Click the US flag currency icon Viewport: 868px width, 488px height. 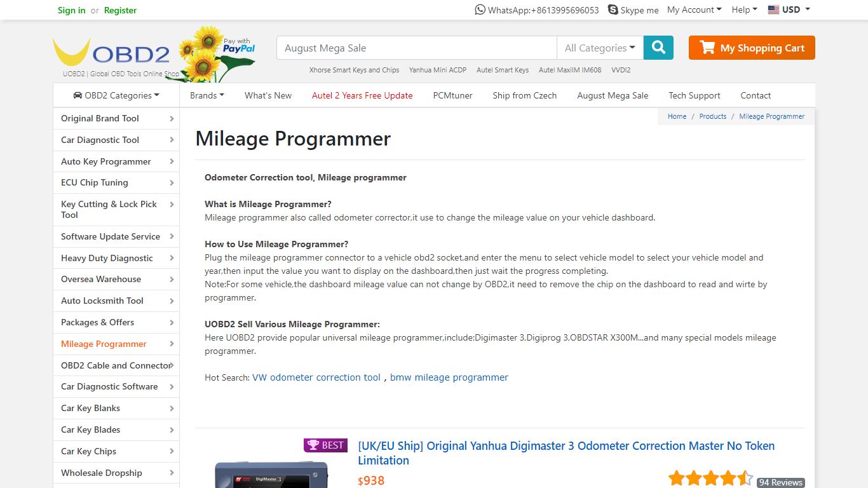773,10
